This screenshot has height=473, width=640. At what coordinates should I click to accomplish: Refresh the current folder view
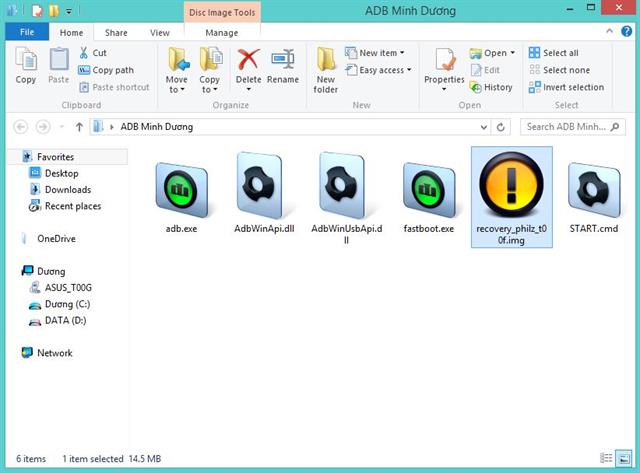tap(500, 127)
